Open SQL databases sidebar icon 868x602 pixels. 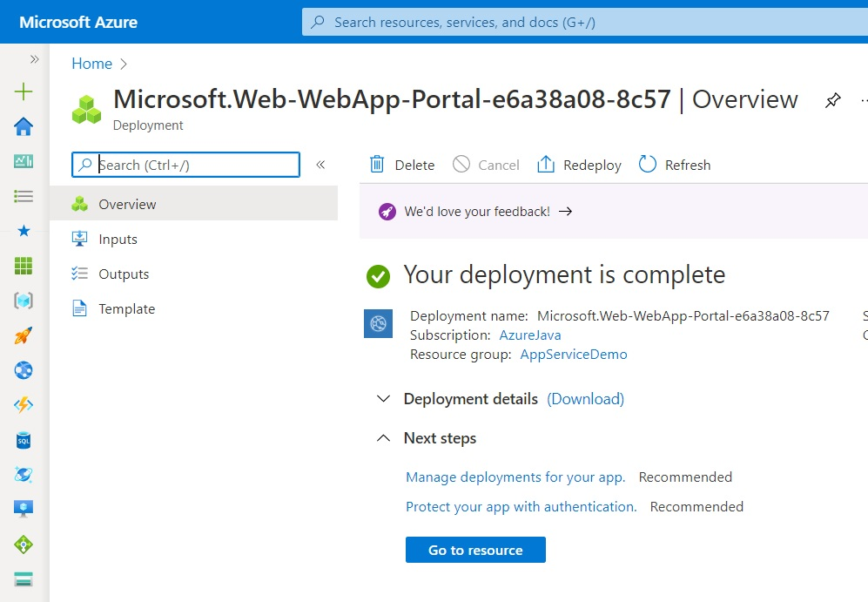(x=24, y=440)
